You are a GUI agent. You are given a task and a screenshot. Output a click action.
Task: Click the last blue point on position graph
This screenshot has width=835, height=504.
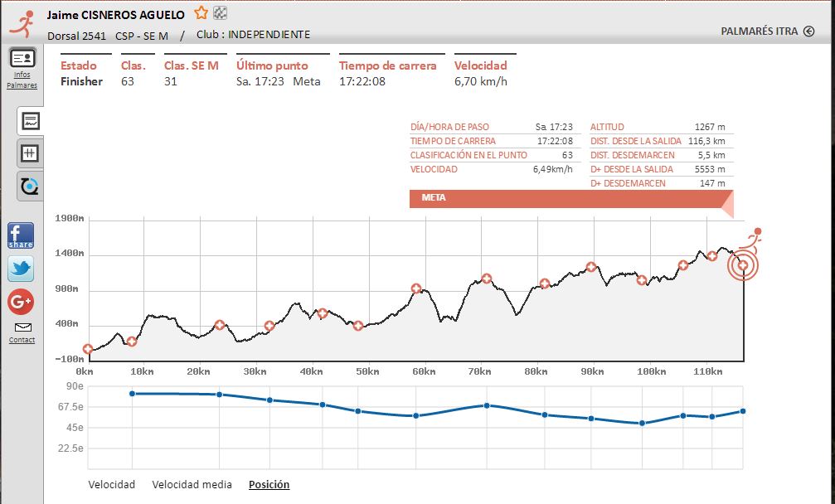coord(743,411)
